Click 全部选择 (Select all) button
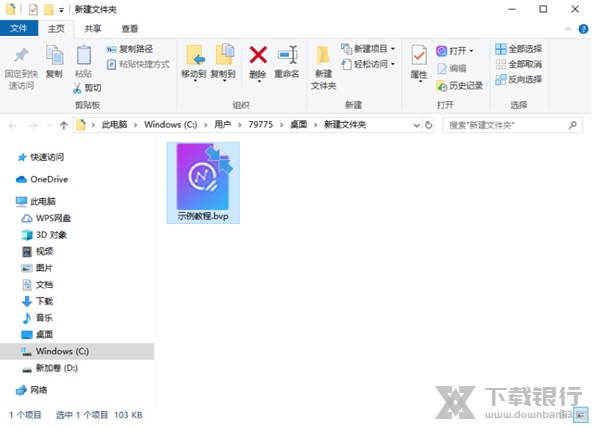This screenshot has height=428, width=600. point(518,48)
